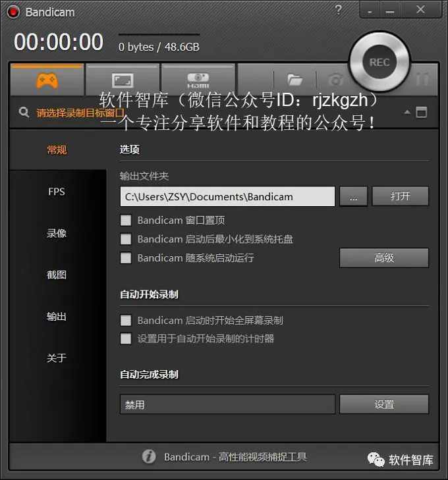This screenshot has width=448, height=480.
Task: Click the 打开 button
Action: pos(400,196)
